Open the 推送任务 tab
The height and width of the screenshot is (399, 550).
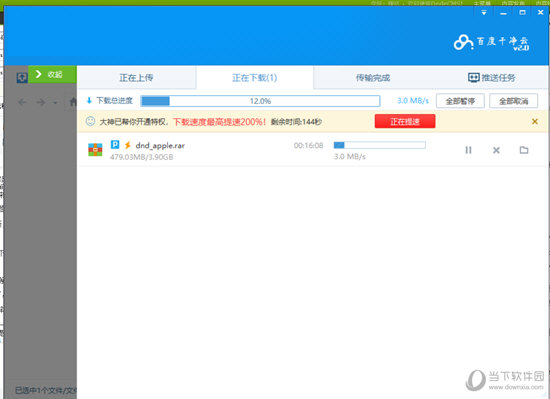[x=491, y=77]
